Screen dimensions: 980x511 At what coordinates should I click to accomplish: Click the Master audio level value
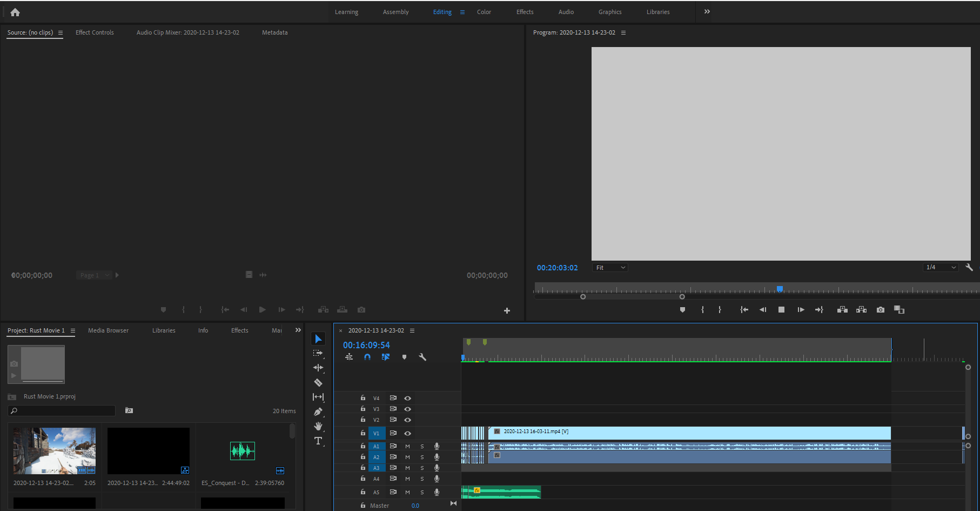pos(415,505)
